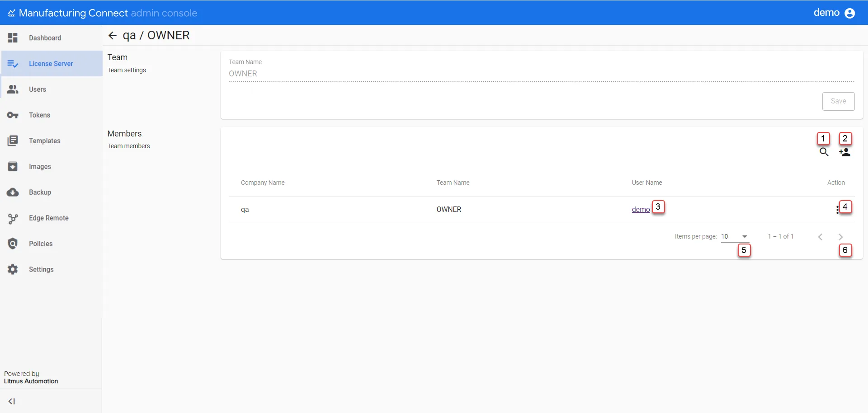Click the Team Name input field
Screen dimensions: 868x413
[541, 74]
